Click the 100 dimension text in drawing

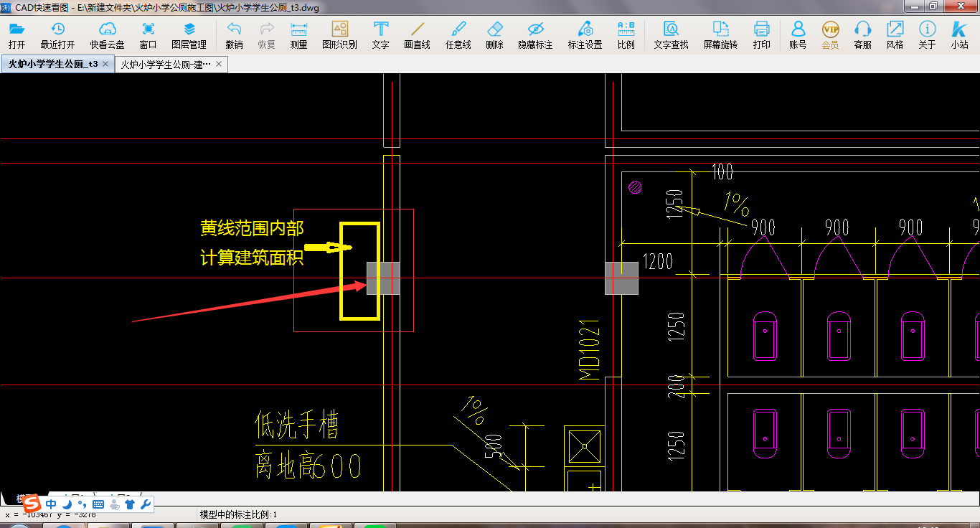[x=722, y=171]
